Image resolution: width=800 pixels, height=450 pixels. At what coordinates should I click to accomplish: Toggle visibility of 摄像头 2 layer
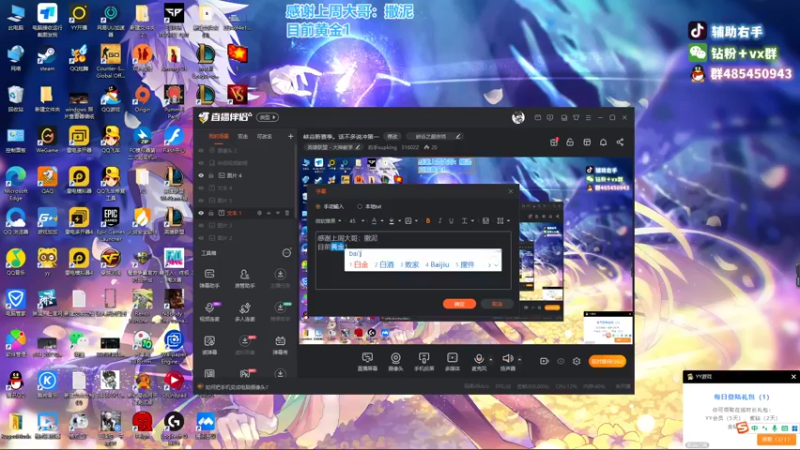tap(201, 151)
